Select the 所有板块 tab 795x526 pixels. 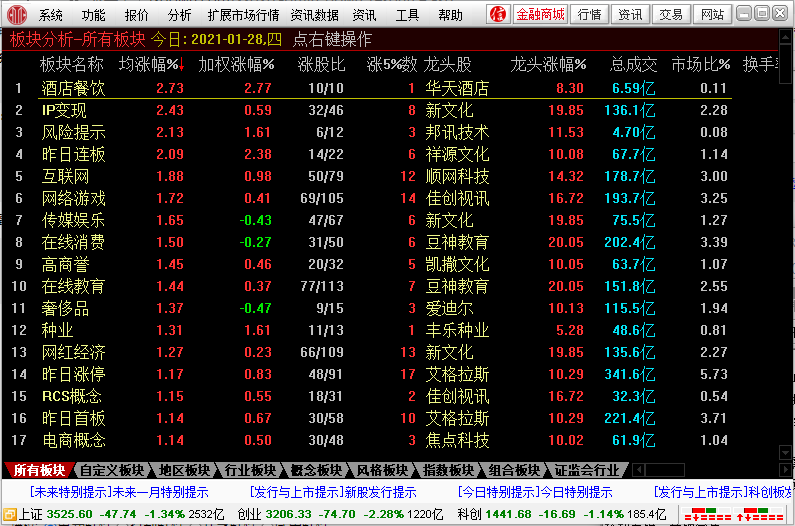click(39, 470)
